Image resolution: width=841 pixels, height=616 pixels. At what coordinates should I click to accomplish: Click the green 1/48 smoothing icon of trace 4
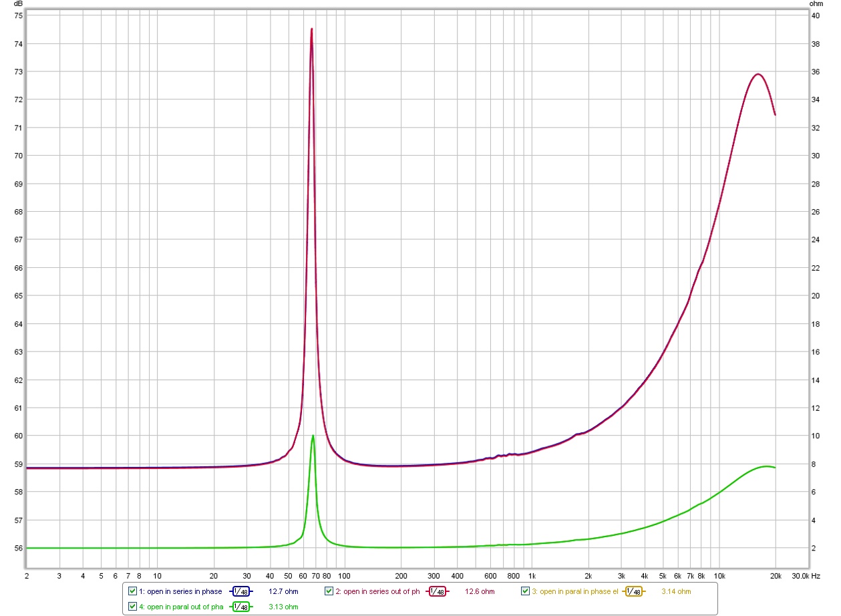pyautogui.click(x=241, y=607)
